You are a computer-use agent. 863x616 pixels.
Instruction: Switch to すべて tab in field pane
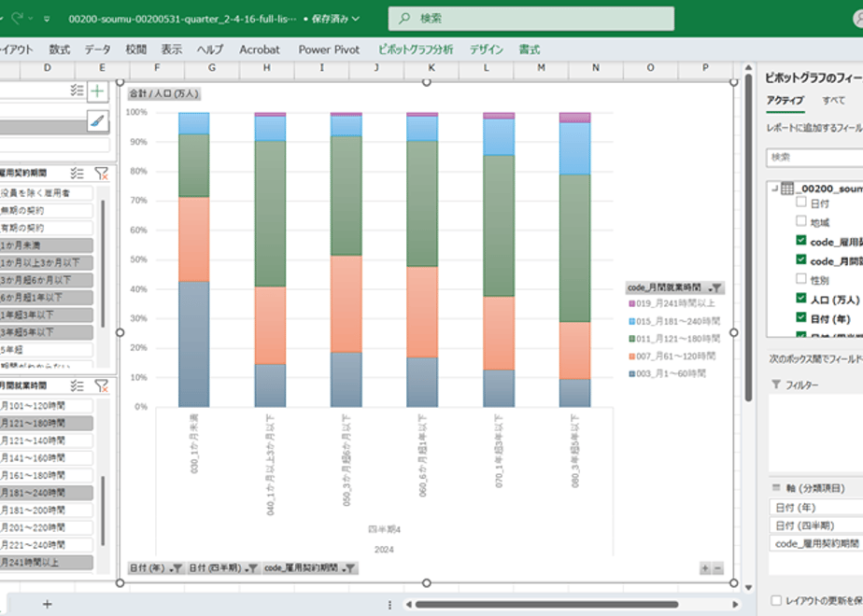pos(833,100)
